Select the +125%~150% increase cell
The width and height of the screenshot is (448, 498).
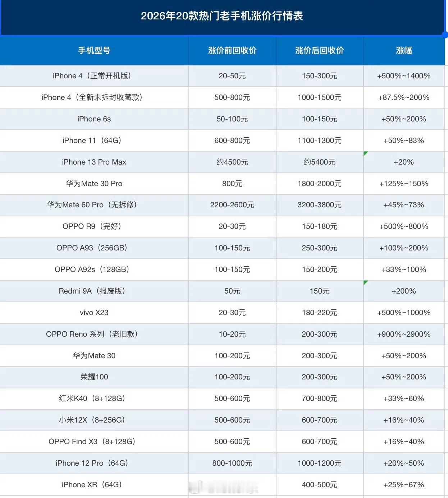point(404,184)
